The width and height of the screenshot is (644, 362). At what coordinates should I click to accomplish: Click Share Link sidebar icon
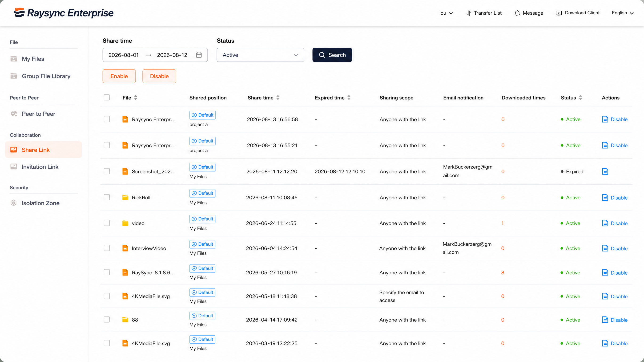pyautogui.click(x=13, y=150)
